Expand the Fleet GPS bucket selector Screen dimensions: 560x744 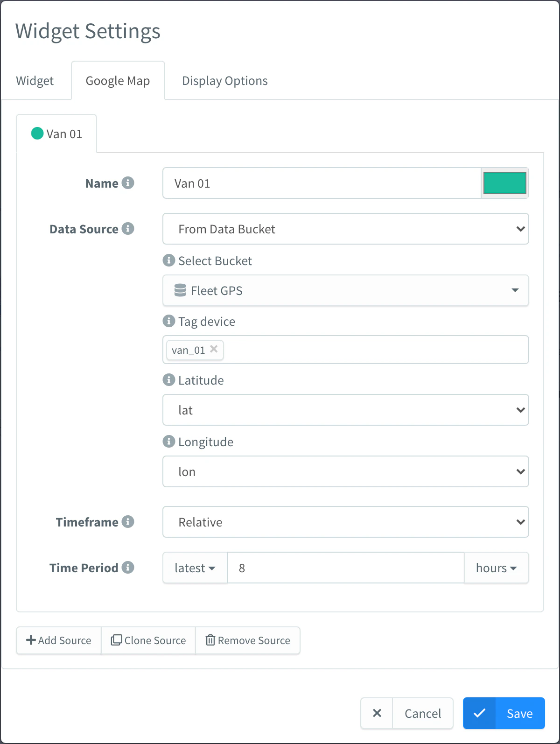(346, 290)
